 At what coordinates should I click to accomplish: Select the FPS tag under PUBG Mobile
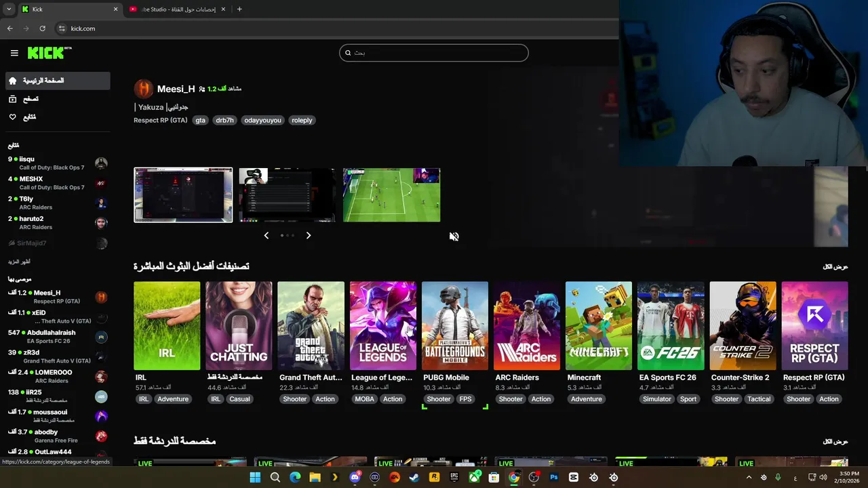click(x=465, y=399)
